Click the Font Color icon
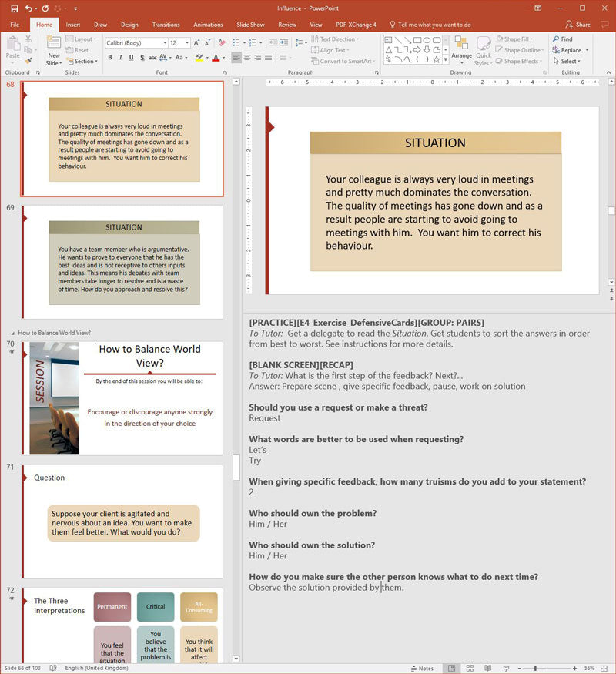This screenshot has width=616, height=674. coord(214,58)
